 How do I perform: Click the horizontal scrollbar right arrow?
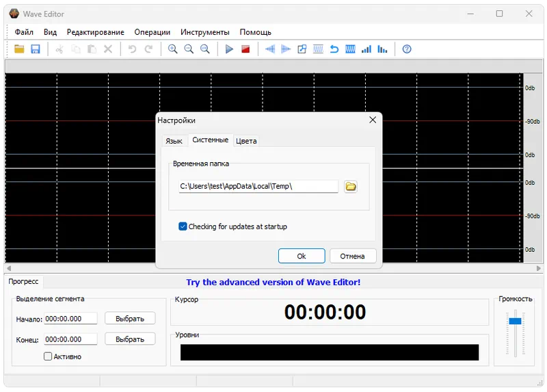pyautogui.click(x=539, y=268)
